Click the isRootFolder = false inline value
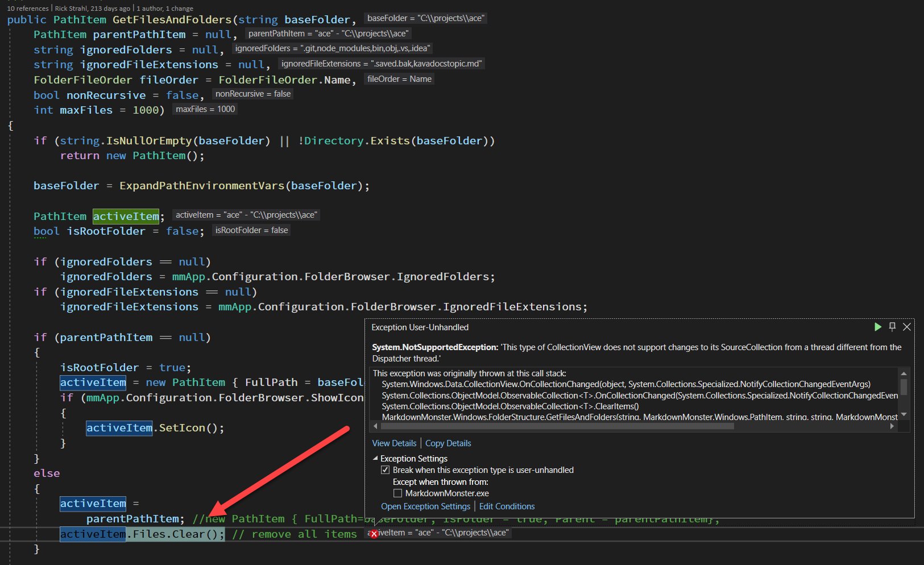Image resolution: width=924 pixels, height=565 pixels. click(251, 230)
